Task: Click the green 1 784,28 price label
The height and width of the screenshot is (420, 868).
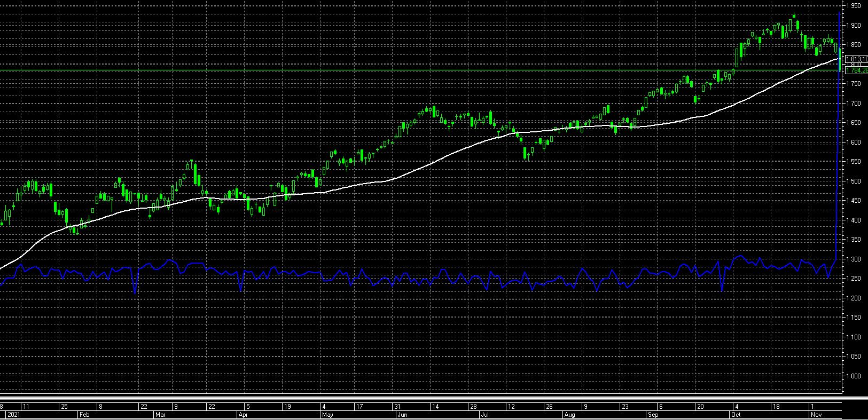Action: point(856,70)
